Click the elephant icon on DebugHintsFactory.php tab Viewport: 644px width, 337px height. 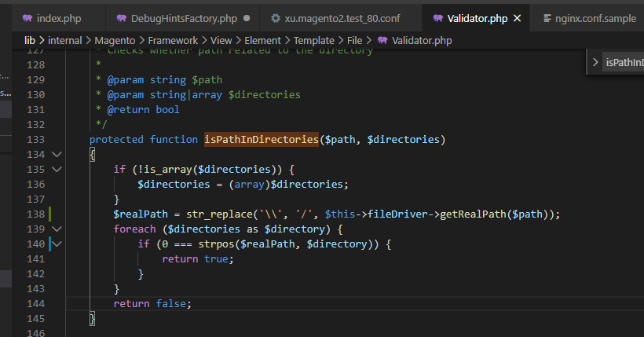coord(122,18)
